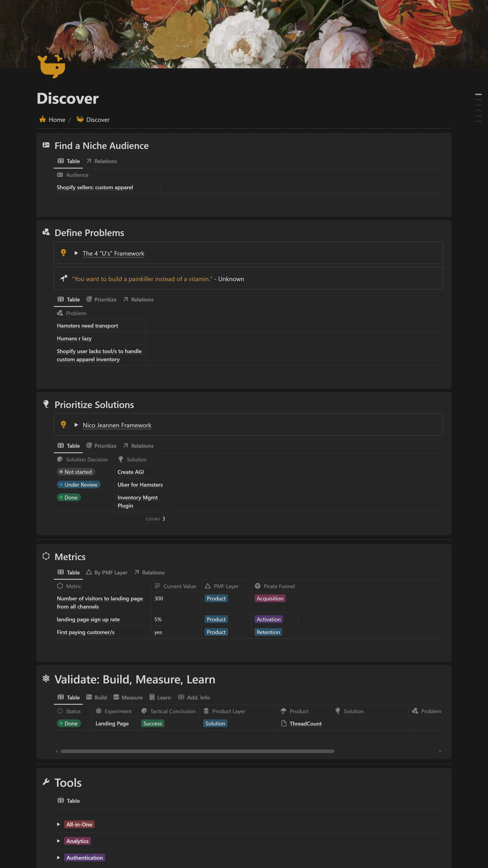488x868 pixels.
Task: Click the Solution column header in Prioritize Solutions table
Action: pos(132,459)
